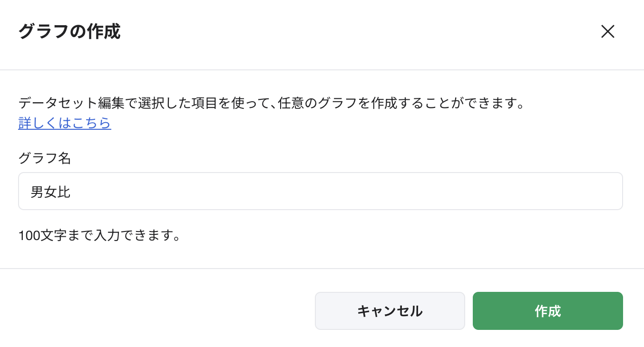Close the グラフの作成 dialog with the X icon
Screen dimensions: 644x347
click(608, 32)
